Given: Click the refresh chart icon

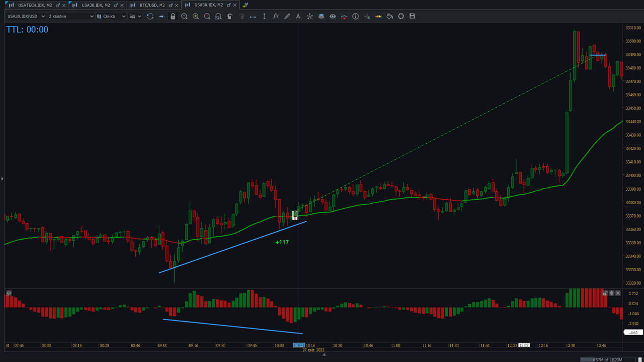Looking at the screenshot, I should click(x=150, y=16).
